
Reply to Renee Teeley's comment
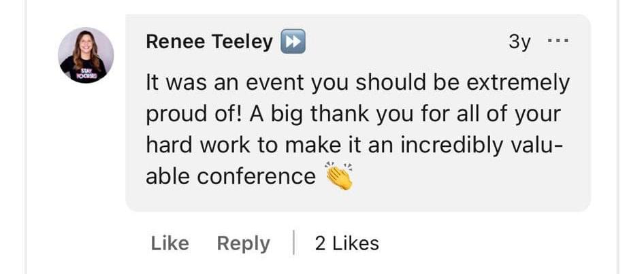click(243, 243)
